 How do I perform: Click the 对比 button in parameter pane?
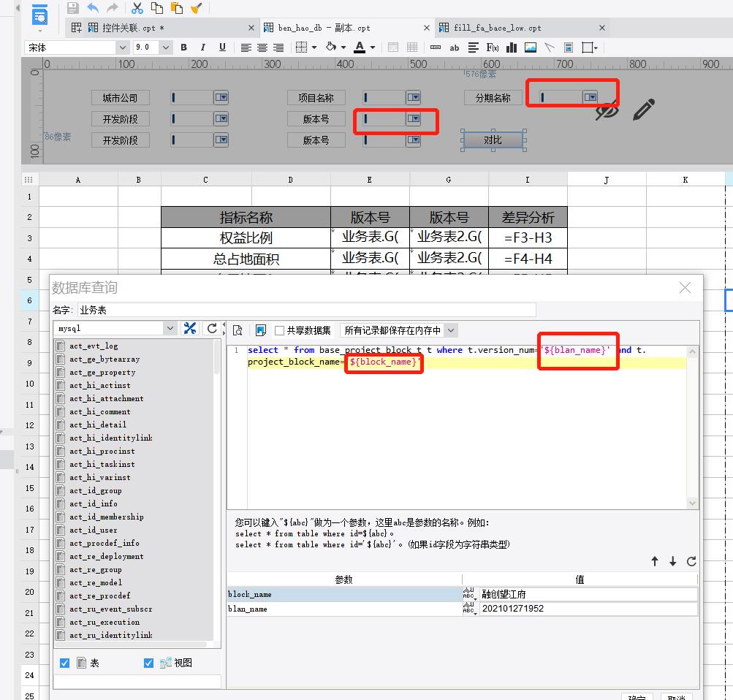click(x=493, y=140)
